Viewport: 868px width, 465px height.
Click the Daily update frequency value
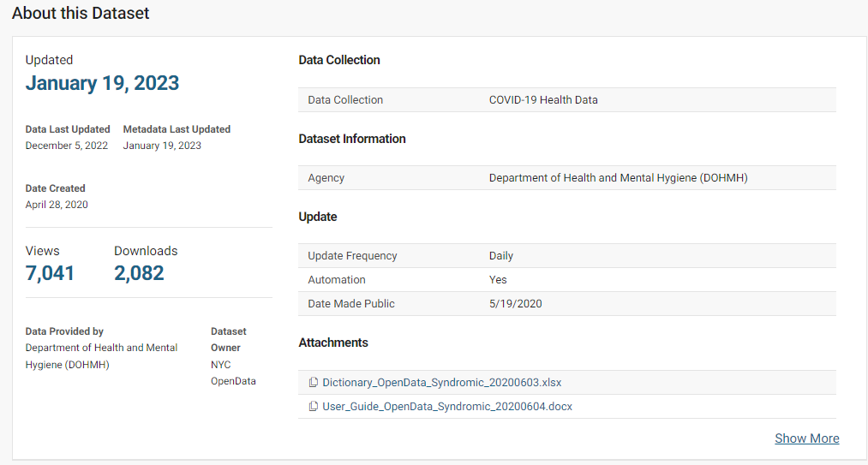(x=501, y=256)
